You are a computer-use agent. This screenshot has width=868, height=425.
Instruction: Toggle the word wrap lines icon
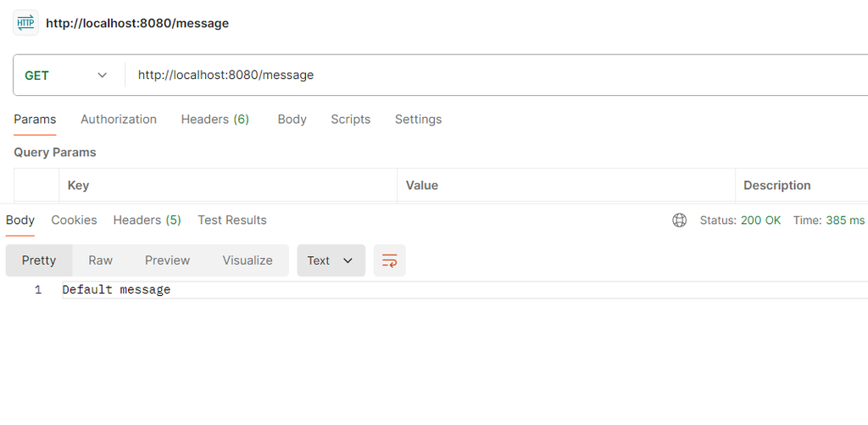click(x=390, y=260)
